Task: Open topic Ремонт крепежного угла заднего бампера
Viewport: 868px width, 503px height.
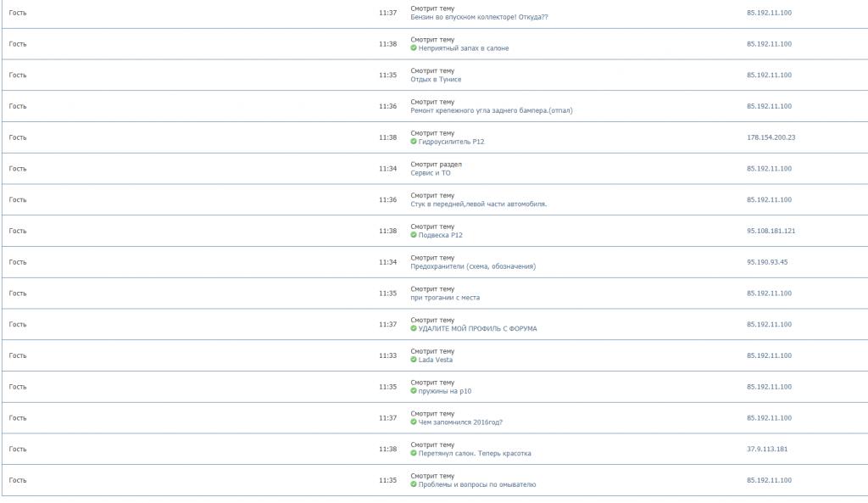Action: click(x=492, y=111)
